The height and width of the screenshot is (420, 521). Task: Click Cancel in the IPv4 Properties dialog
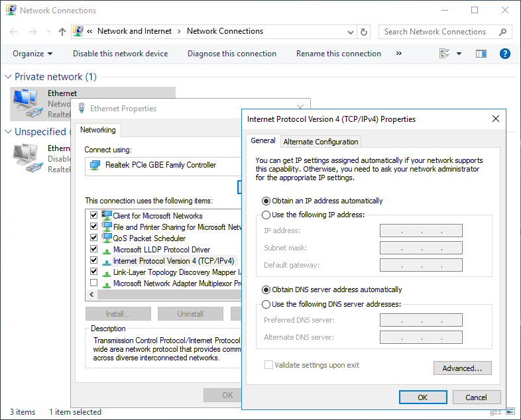point(476,397)
